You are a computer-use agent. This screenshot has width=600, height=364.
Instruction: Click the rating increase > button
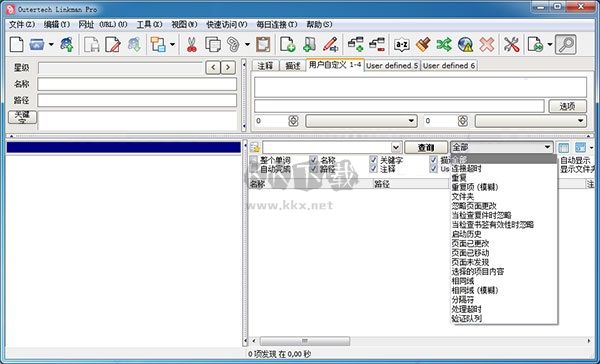coord(228,68)
